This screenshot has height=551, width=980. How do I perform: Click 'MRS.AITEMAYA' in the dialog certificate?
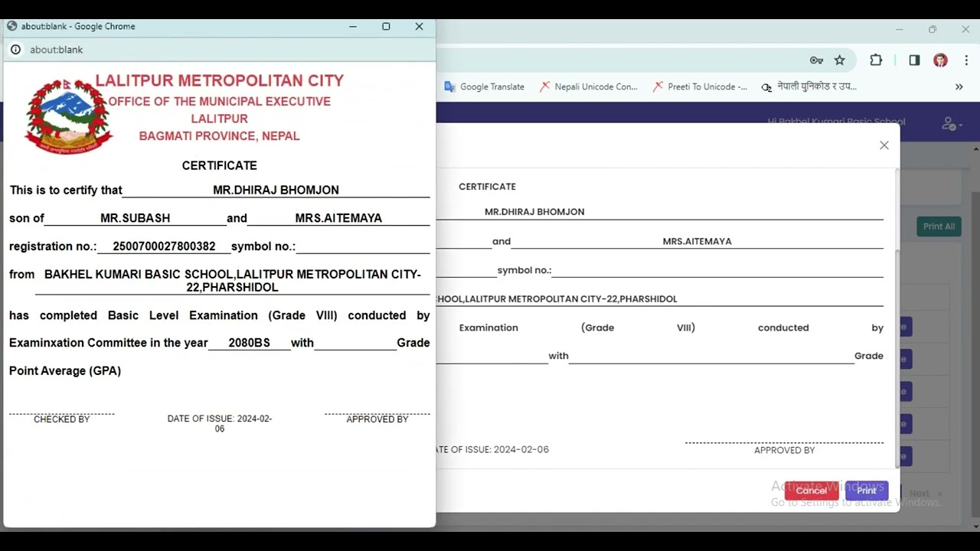point(697,241)
